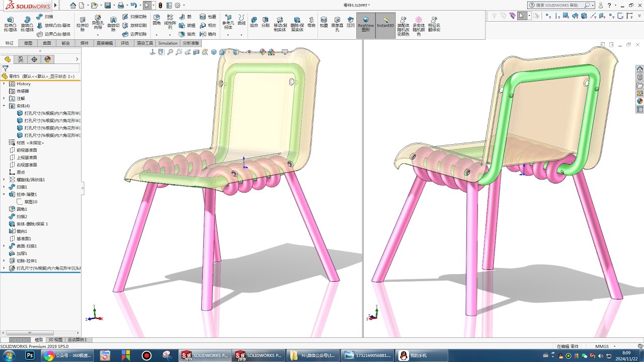Click the 组合 combine bodies tool
Image resolution: width=644 pixels, height=362 pixels.
tap(254, 22)
